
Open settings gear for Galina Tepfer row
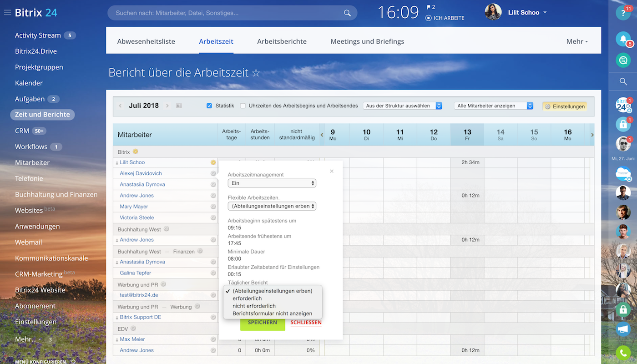pyautogui.click(x=213, y=273)
